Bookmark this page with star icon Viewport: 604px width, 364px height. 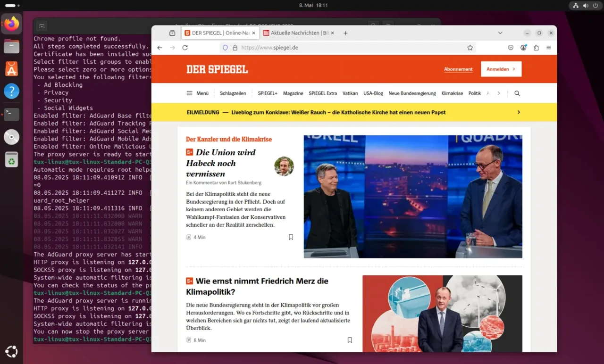(470, 48)
